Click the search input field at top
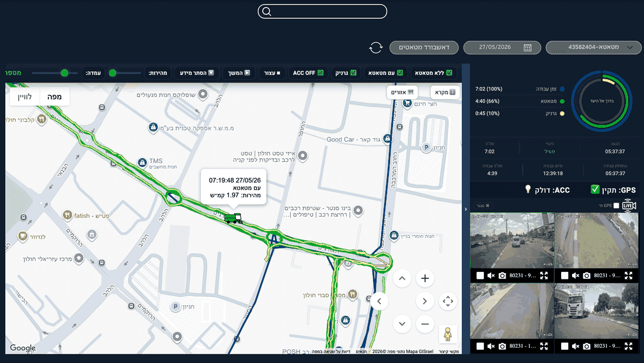This screenshot has height=363, width=644. click(x=322, y=12)
